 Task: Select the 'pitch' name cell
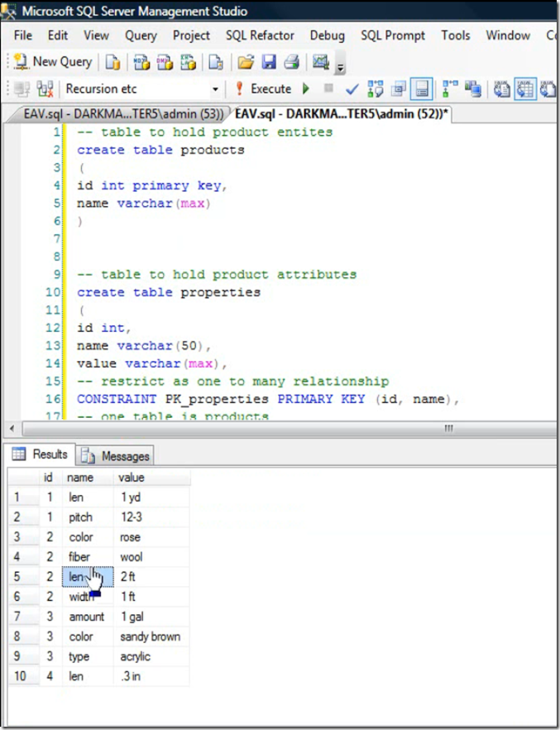click(x=88, y=517)
